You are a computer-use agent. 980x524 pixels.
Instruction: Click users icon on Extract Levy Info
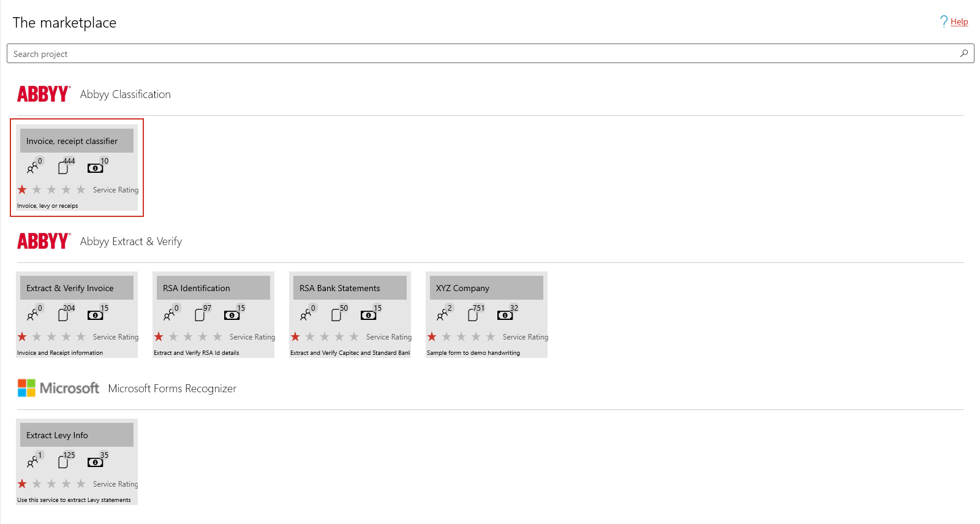[32, 461]
